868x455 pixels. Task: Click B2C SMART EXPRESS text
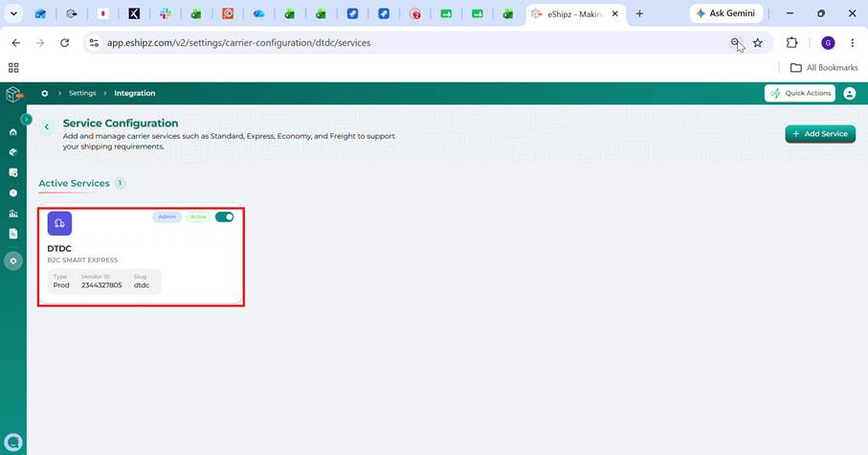tap(82, 260)
